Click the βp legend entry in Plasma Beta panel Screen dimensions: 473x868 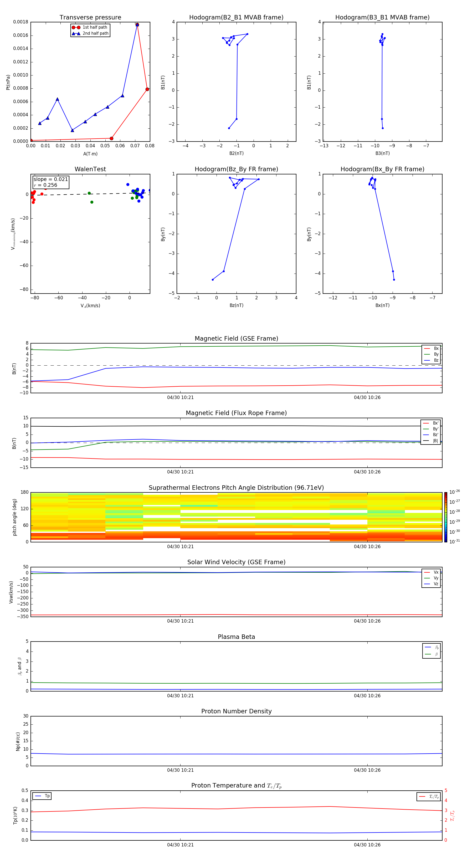coord(431,647)
